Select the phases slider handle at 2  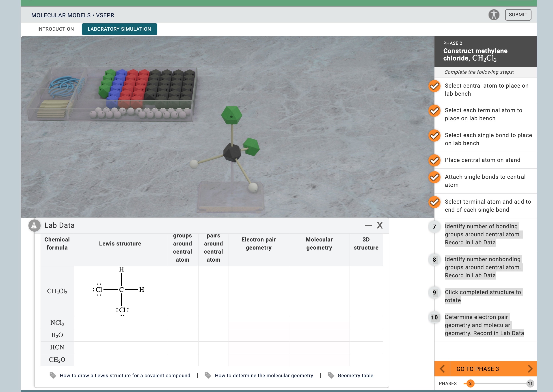click(x=471, y=383)
